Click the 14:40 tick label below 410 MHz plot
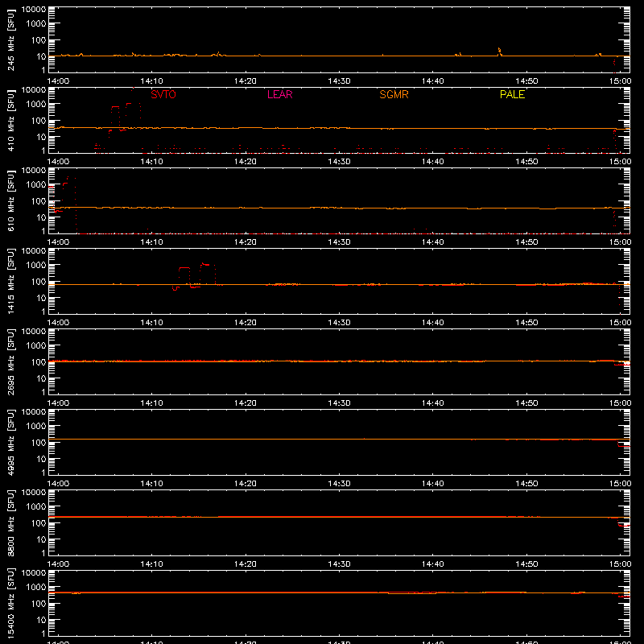Viewport: 644px width, 644px height. click(x=432, y=162)
